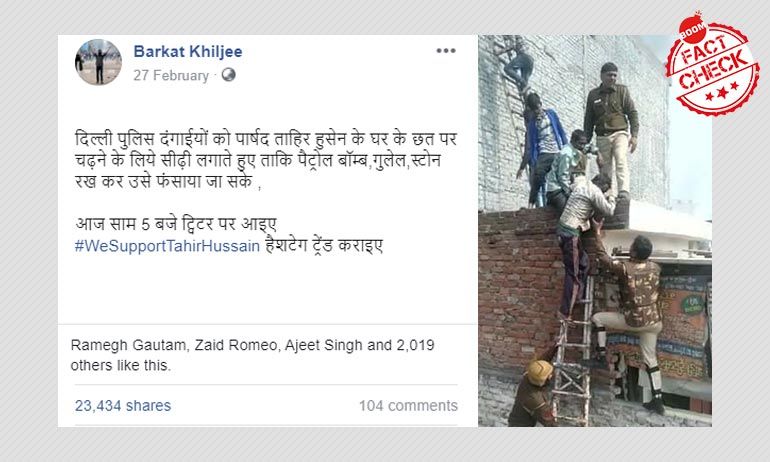Click the globe public privacy icon
The width and height of the screenshot is (770, 462).
pos(228,75)
